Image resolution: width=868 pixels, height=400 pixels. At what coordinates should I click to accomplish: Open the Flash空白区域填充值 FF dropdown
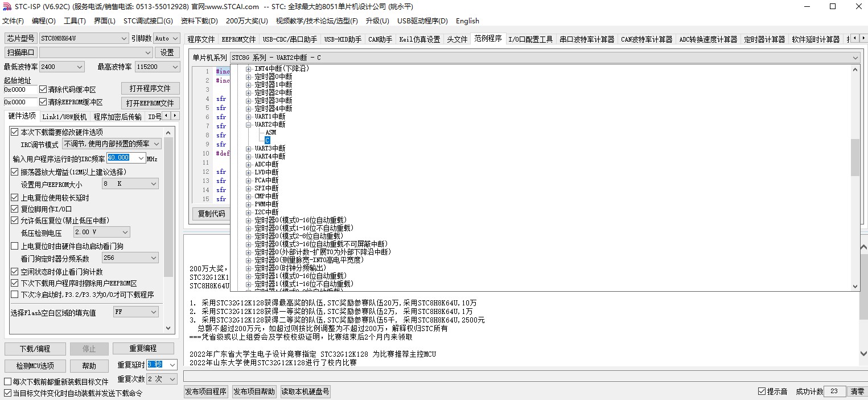(x=136, y=312)
